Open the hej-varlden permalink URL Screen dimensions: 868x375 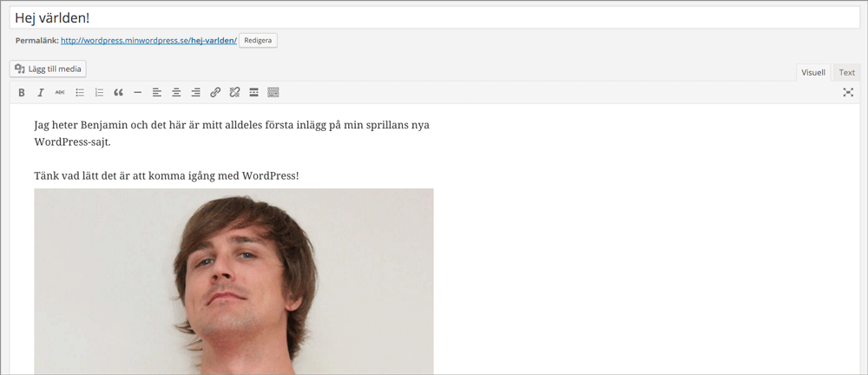coord(149,41)
